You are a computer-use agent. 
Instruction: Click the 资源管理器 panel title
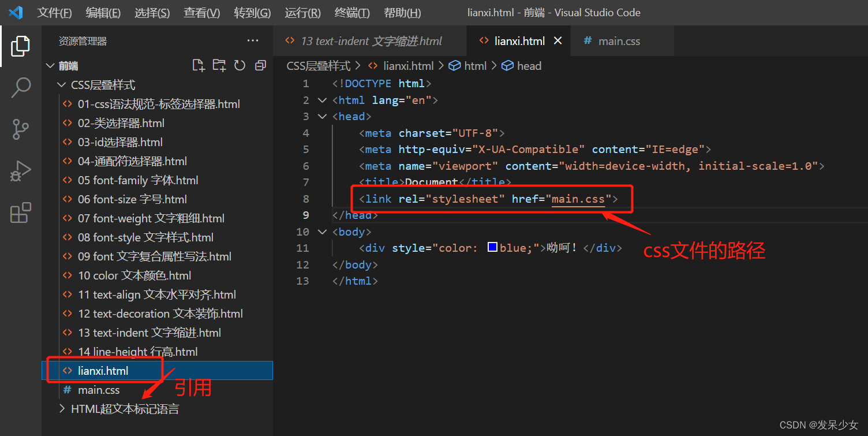pos(83,41)
